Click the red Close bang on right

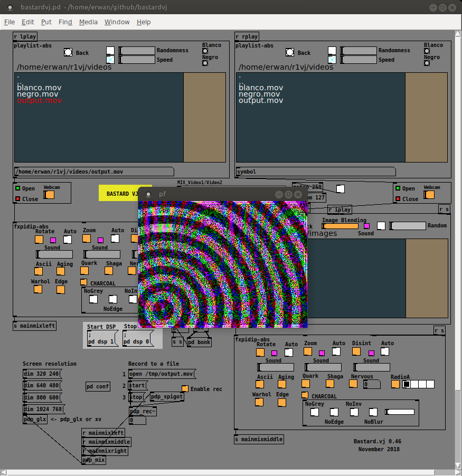[x=398, y=199]
